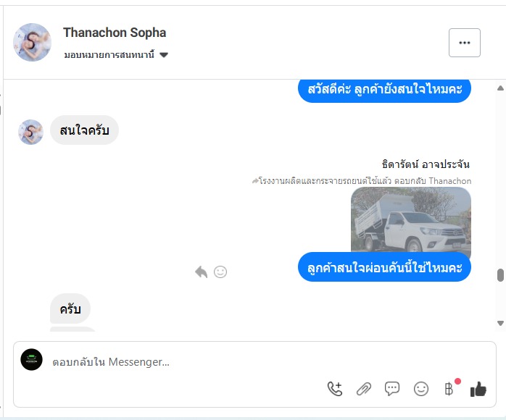Click the small avatar beside สนใจครับ
The width and height of the screenshot is (506, 420).
tap(30, 132)
